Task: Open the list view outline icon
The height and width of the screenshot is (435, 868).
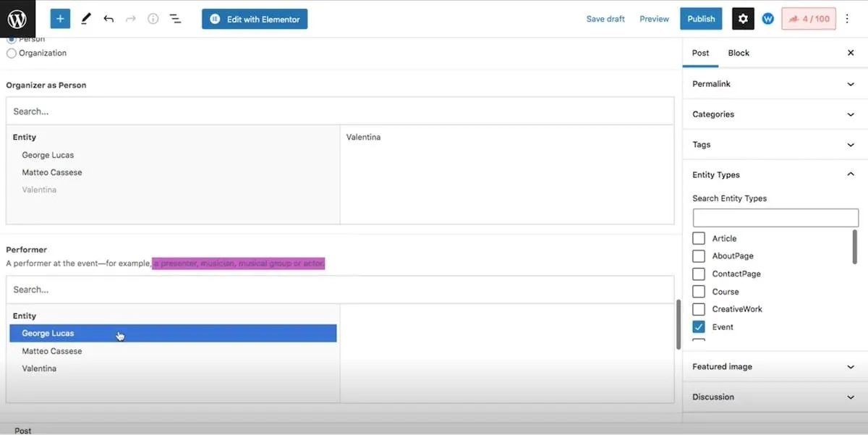Action: 175,19
